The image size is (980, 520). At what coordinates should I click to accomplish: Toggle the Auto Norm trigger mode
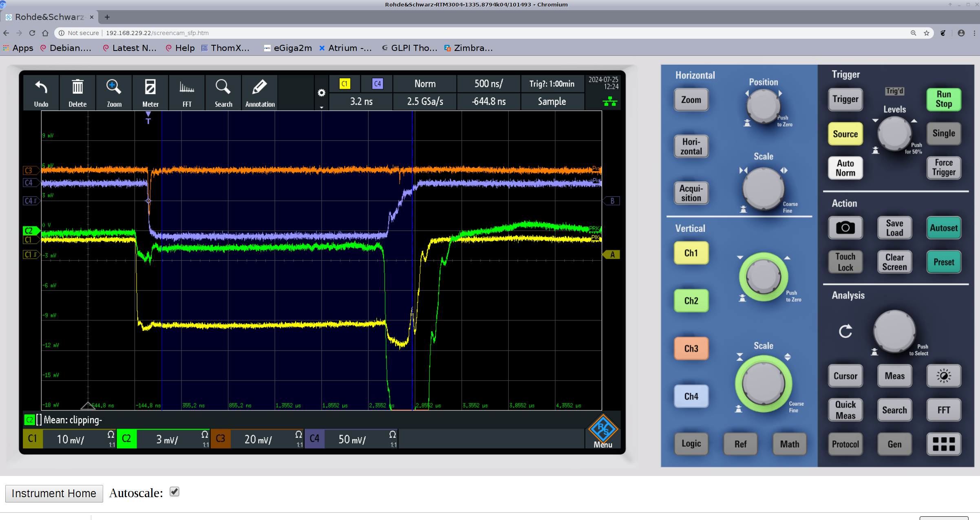tap(845, 168)
